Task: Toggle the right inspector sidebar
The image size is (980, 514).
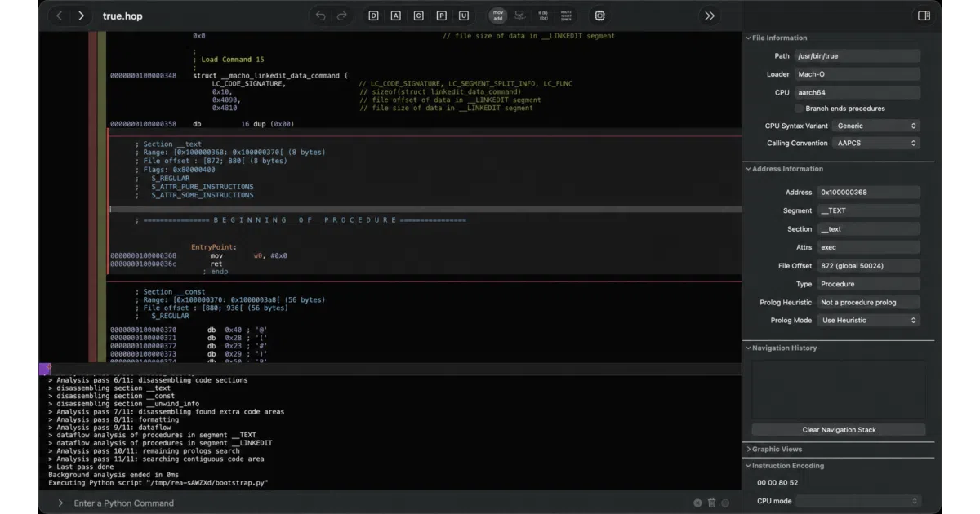Action: 924,16
